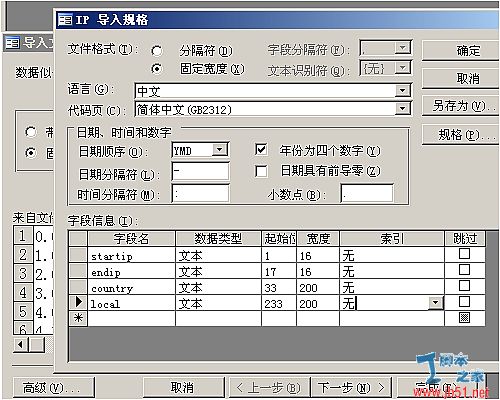Open the 索引 dropdown in local row
500x400 pixels.
pyautogui.click(x=436, y=303)
